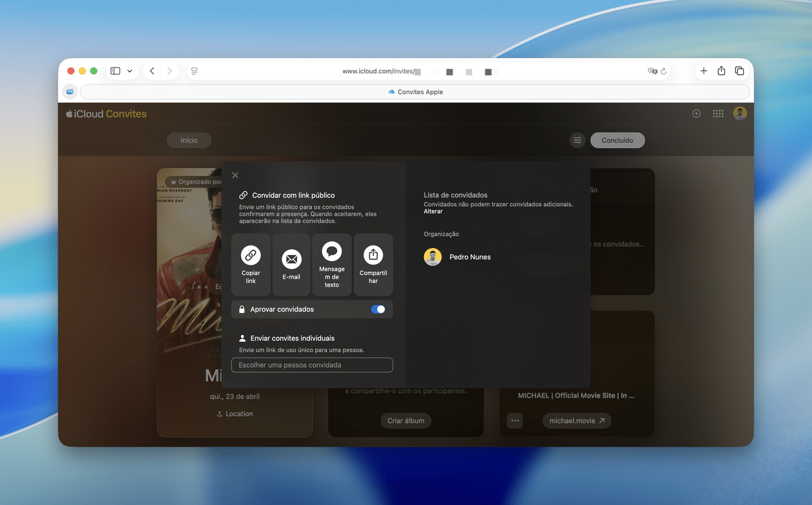Click the create new invite plus icon
The width and height of the screenshot is (812, 505).
point(697,113)
